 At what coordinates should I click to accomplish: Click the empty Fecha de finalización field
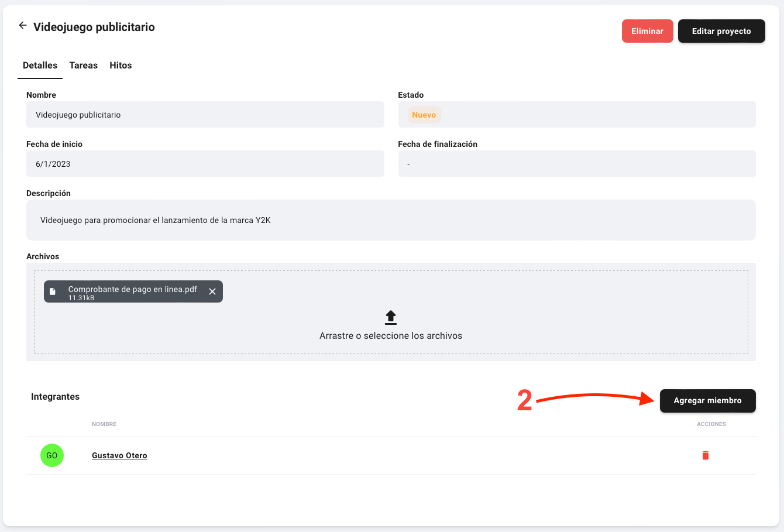coord(576,164)
